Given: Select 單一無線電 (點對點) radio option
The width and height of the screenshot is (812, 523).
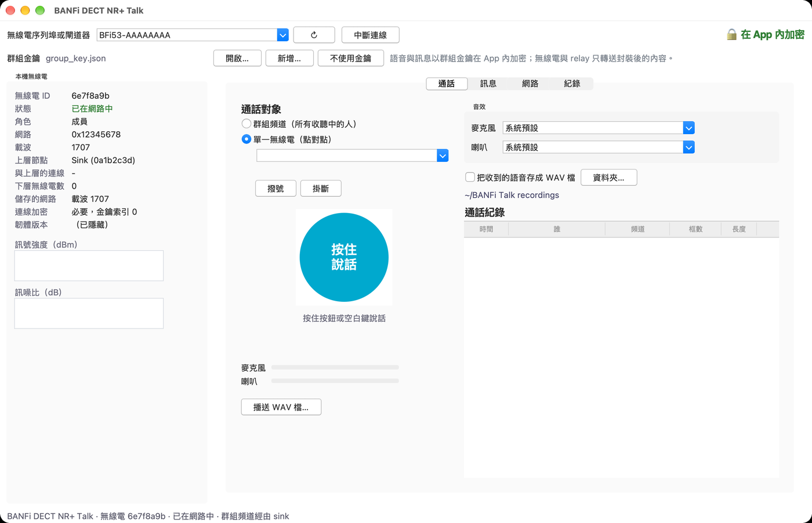Looking at the screenshot, I should 246,139.
